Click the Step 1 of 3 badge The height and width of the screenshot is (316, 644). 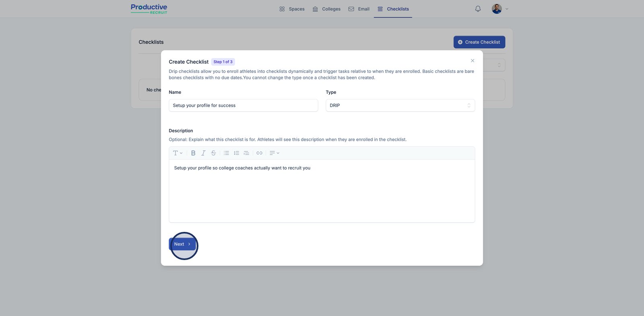[223, 62]
